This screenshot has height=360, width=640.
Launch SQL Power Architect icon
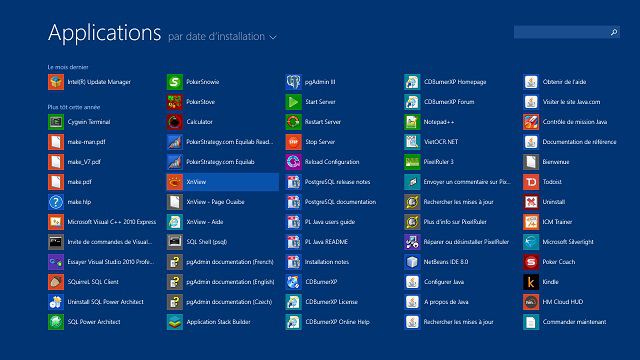click(56, 322)
